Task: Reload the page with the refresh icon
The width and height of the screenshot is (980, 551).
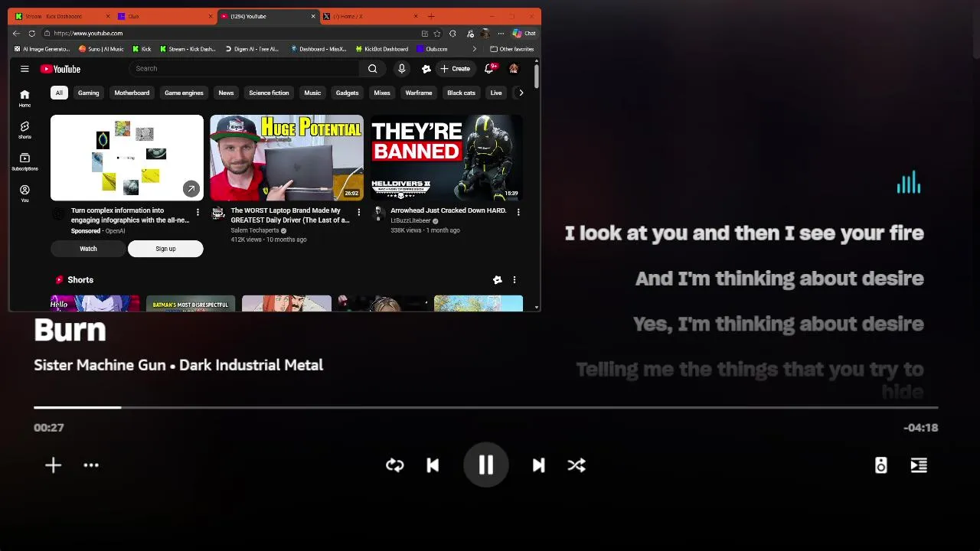Action: [31, 34]
